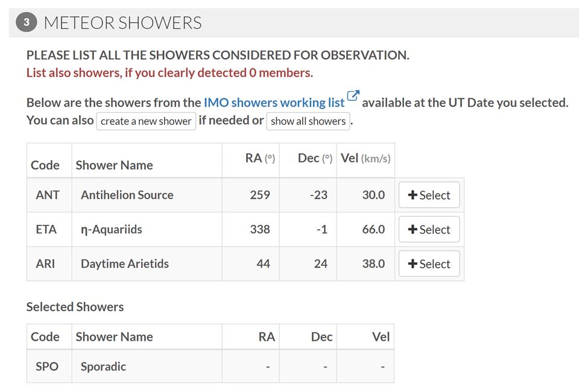This screenshot has width=579, height=392.
Task: Click the SPO code cell
Action: [x=47, y=367]
